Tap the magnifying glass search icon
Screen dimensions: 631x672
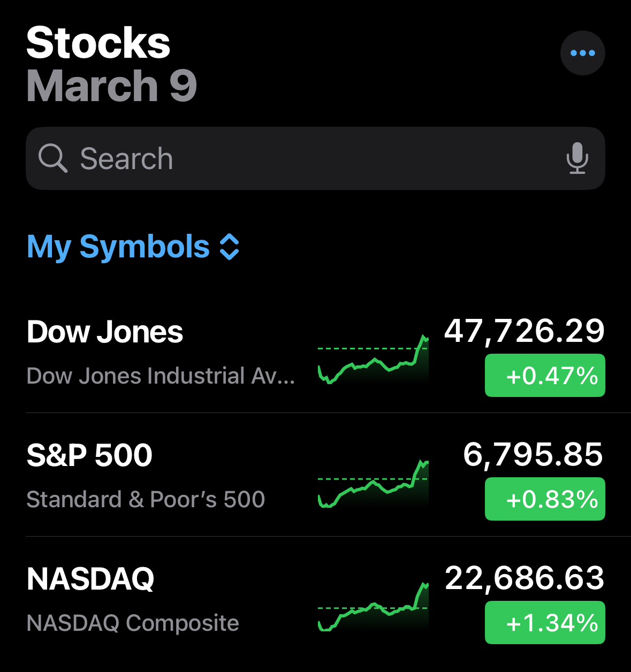(x=52, y=158)
